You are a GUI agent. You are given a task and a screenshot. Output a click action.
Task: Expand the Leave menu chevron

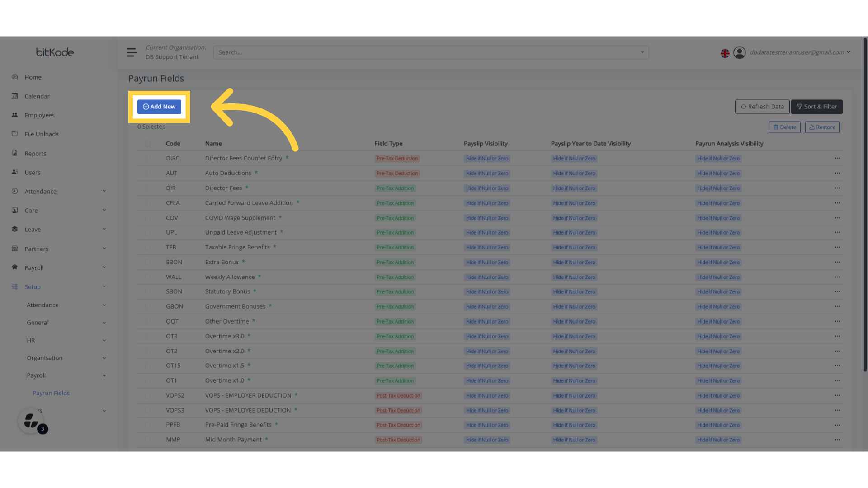[104, 229]
